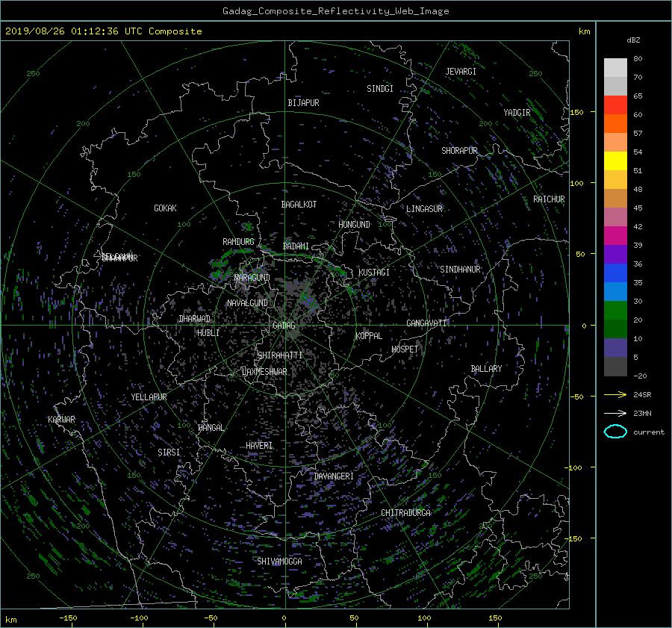The width and height of the screenshot is (672, 628).
Task: Click the title 'Gadag_Composite_Reflectivity_Web_Image'
Action: (335, 11)
